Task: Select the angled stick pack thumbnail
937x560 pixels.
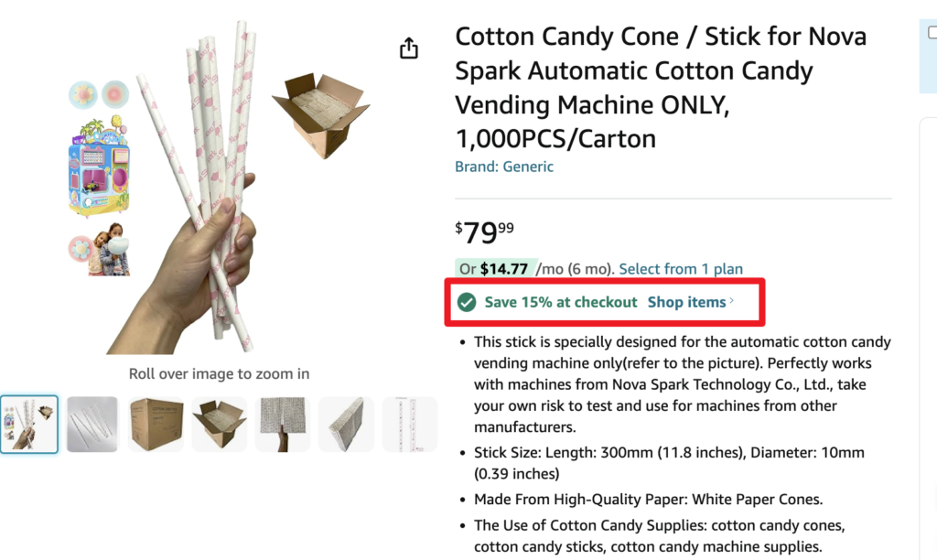Action: tap(346, 425)
